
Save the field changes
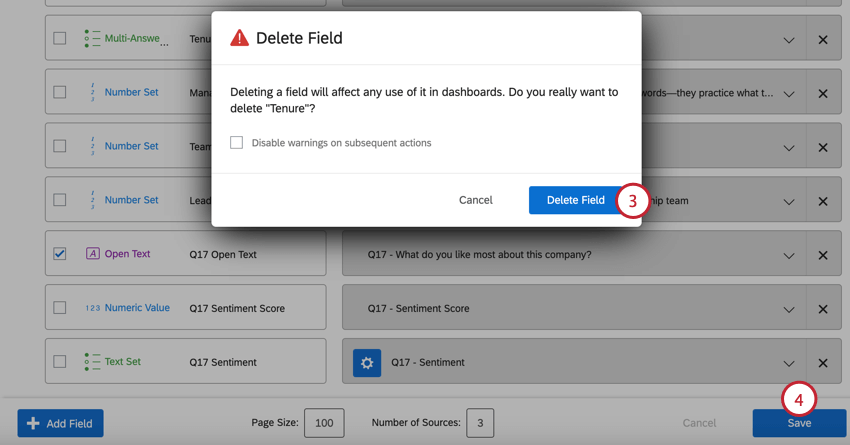tap(799, 423)
